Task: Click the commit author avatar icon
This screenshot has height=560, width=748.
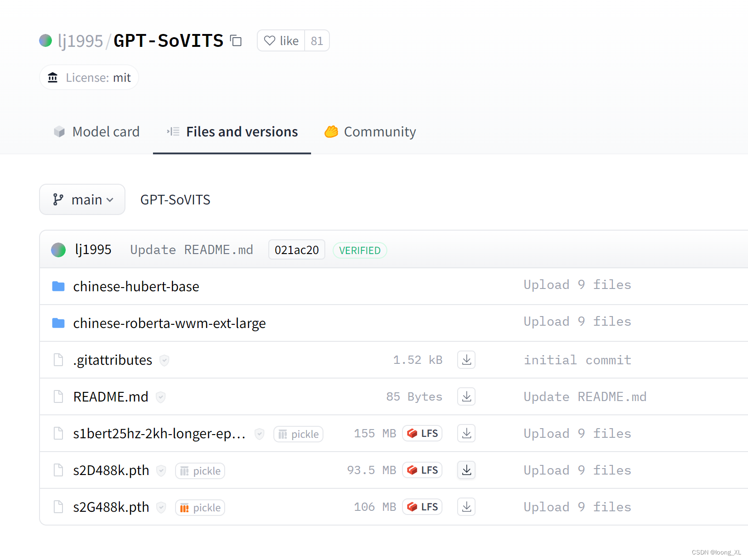Action: (58, 249)
